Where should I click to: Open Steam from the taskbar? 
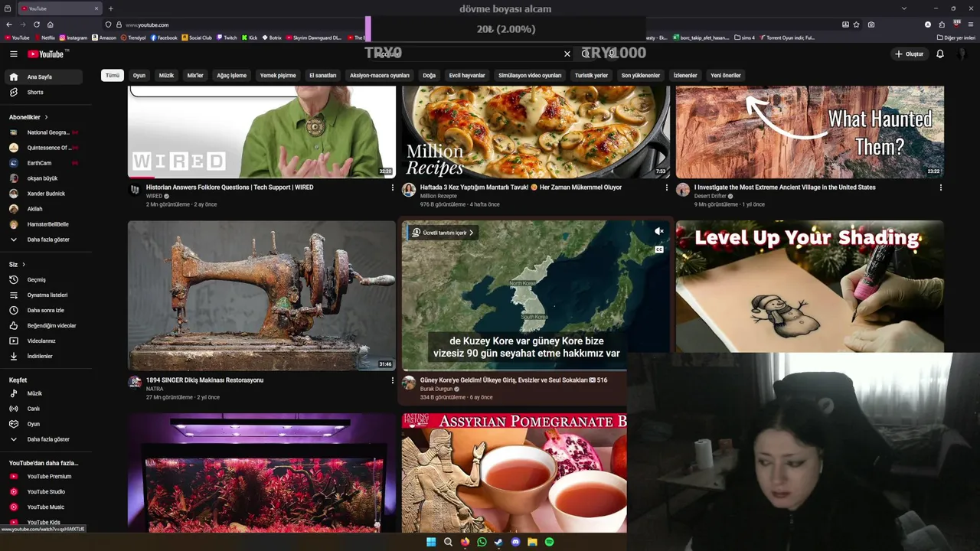coord(498,542)
